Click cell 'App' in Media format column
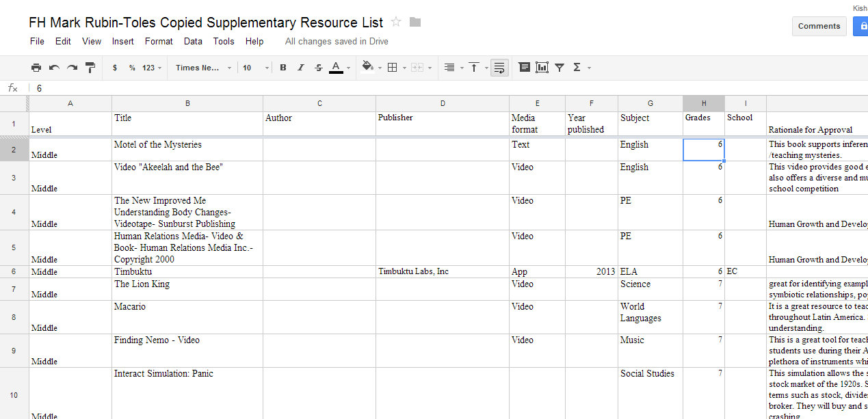 [x=537, y=271]
